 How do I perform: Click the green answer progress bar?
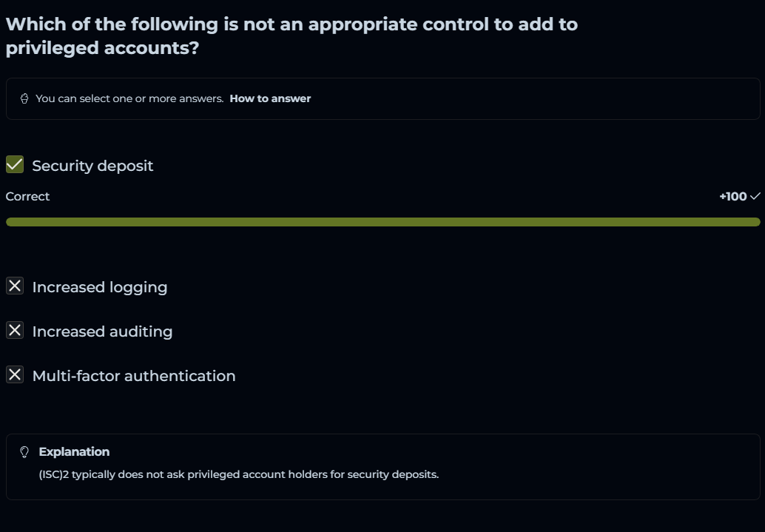pyautogui.click(x=382, y=222)
